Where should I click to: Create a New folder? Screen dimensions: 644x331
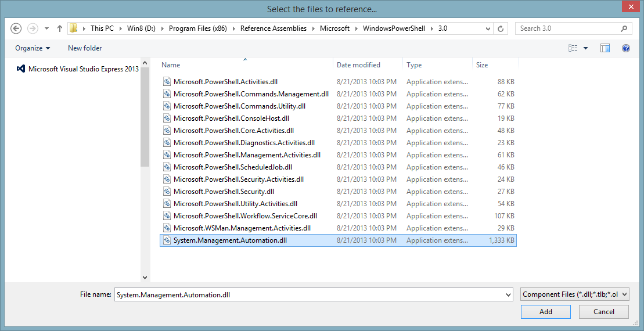85,48
